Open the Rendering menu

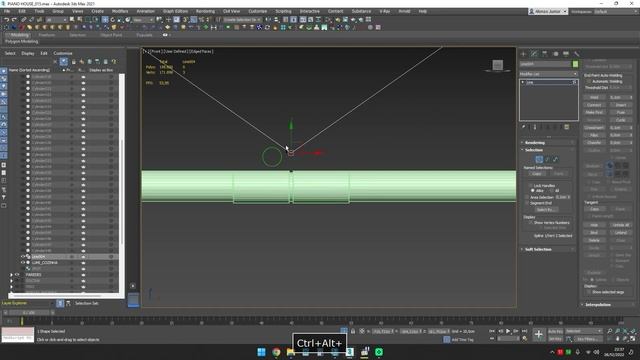[x=205, y=11]
